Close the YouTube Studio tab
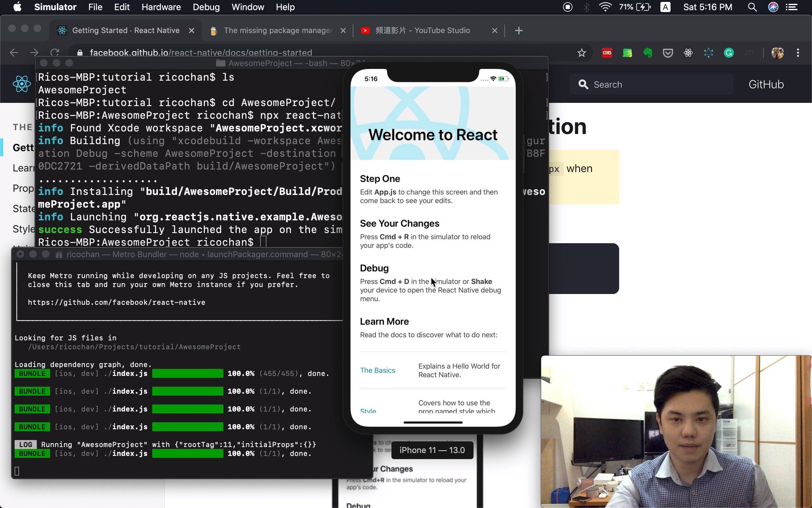This screenshot has height=508, width=812. pos(494,30)
